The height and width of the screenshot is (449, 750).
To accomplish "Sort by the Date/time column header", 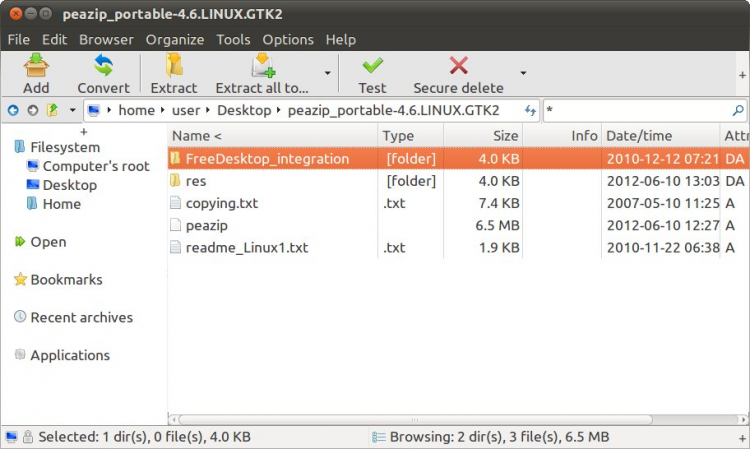I will click(661, 136).
